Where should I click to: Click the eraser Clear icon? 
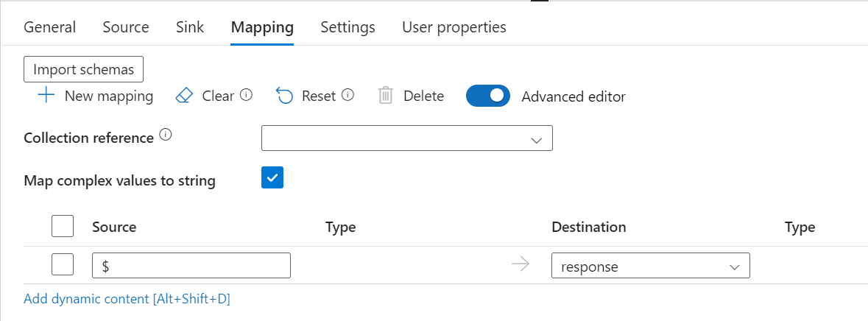pos(184,96)
